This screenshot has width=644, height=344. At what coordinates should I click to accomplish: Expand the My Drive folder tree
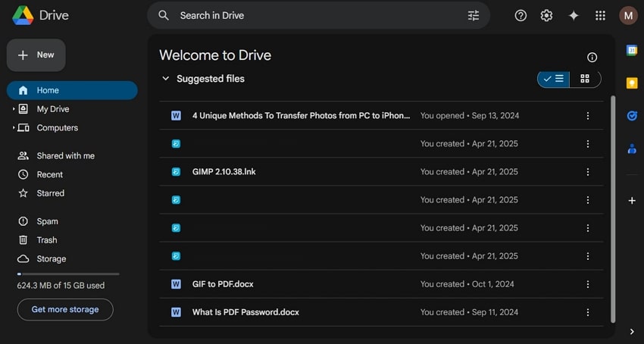14,109
